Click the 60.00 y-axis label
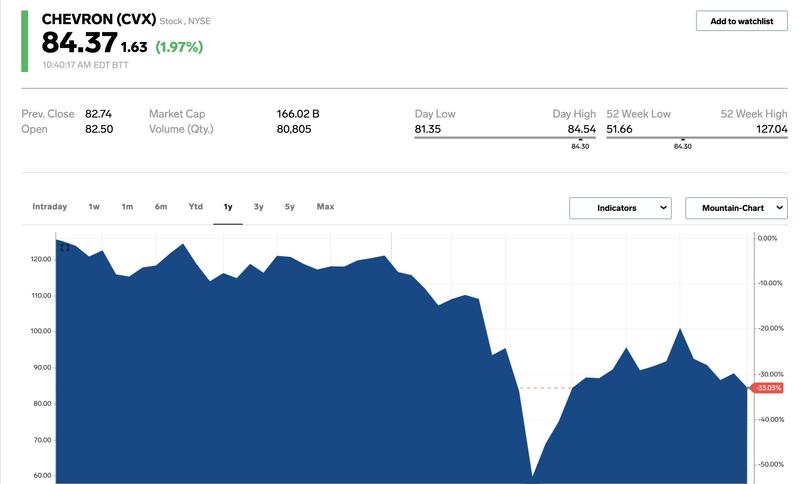 point(42,475)
